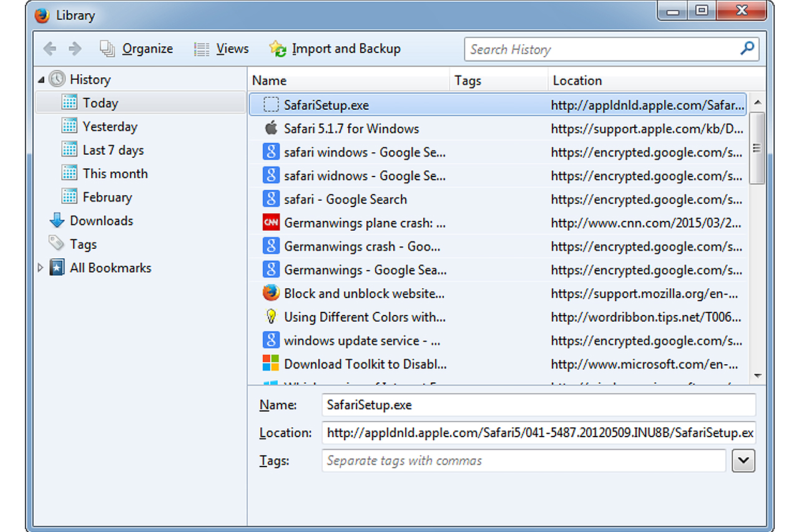Click the back navigation arrow
Image resolution: width=799 pixels, height=532 pixels.
click(50, 48)
